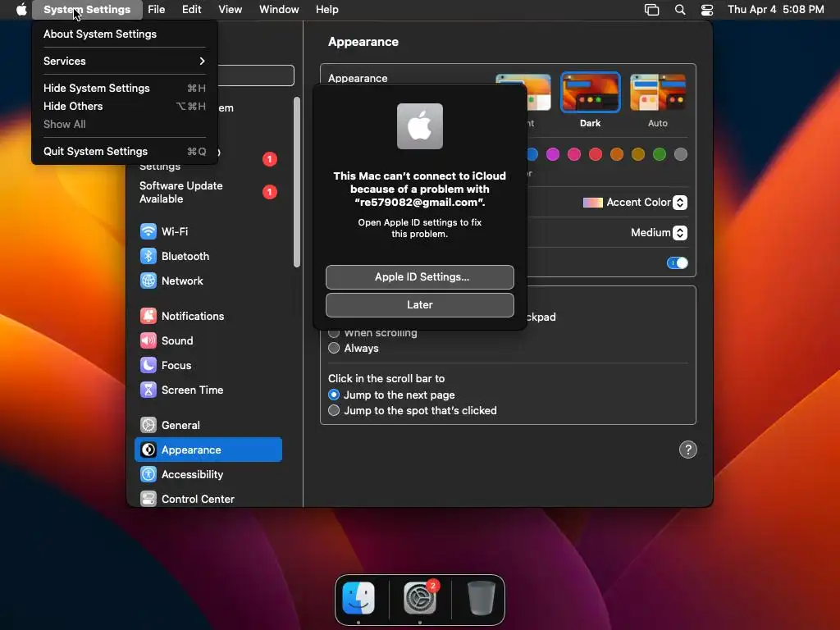Open the Help menu
Screen dimensions: 840x630
click(x=326, y=10)
